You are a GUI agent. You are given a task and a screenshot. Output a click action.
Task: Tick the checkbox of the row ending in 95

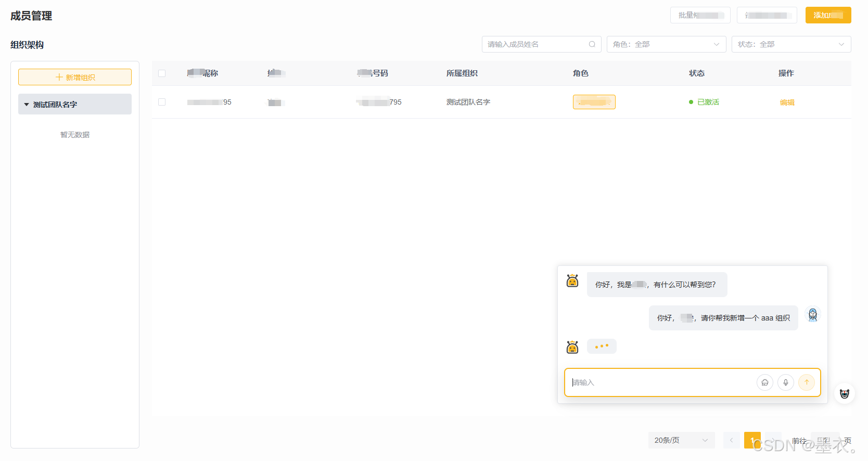click(x=162, y=102)
